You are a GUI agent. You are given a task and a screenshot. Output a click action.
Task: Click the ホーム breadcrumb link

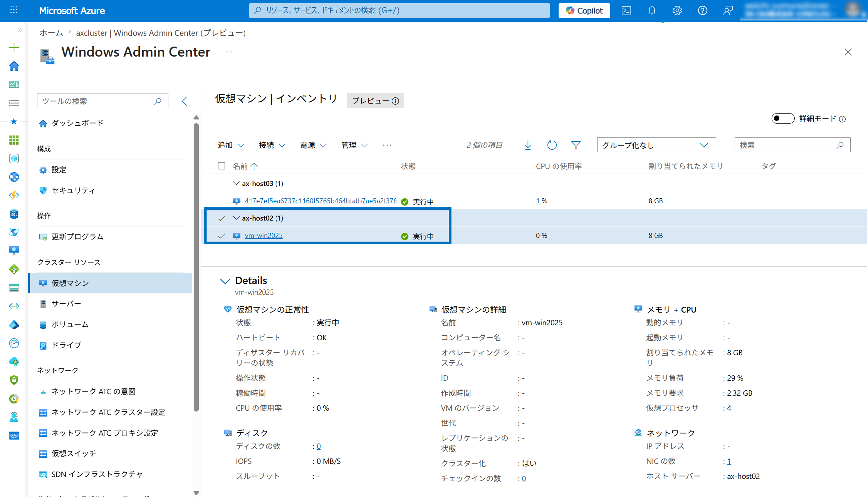pos(51,33)
